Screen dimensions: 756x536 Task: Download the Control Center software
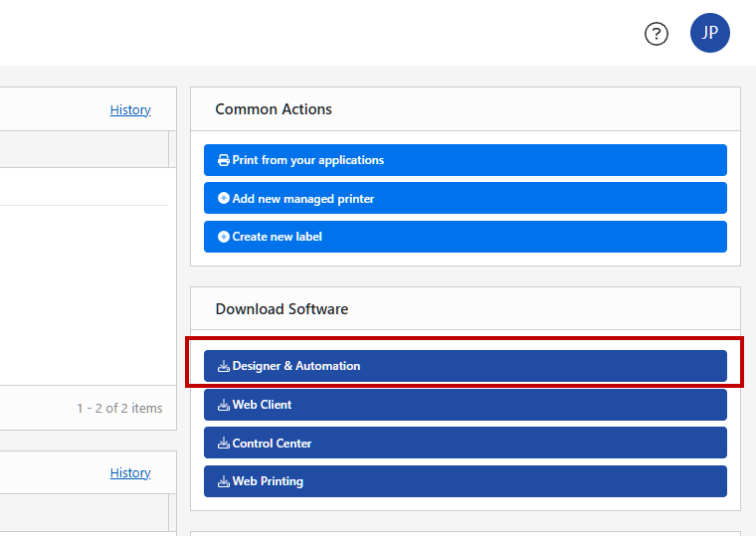click(x=466, y=443)
